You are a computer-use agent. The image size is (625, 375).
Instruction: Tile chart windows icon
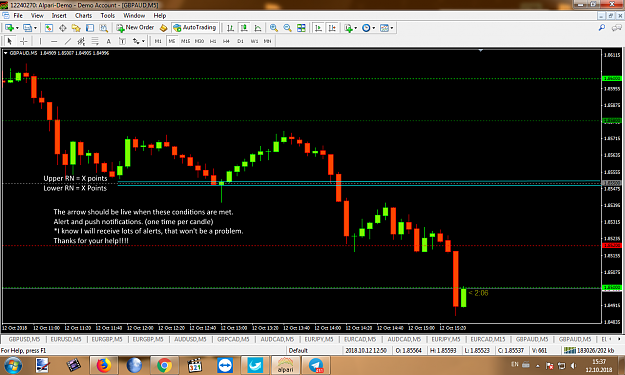tap(301, 28)
